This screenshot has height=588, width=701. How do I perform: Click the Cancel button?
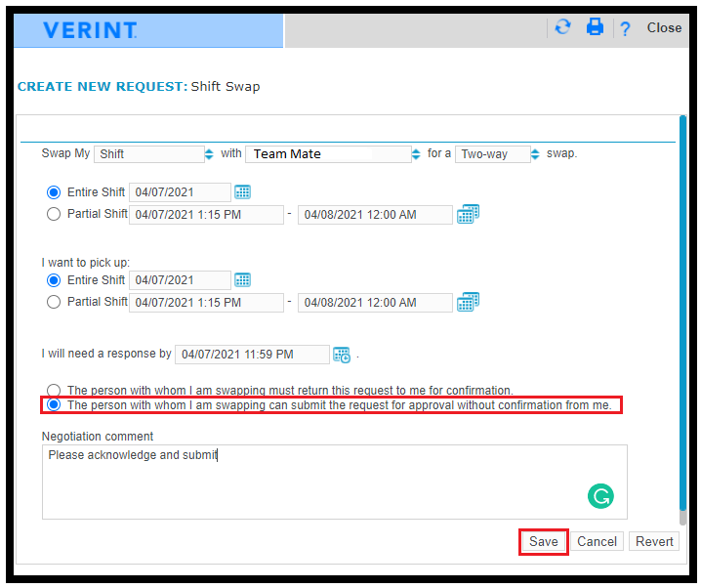pyautogui.click(x=597, y=541)
